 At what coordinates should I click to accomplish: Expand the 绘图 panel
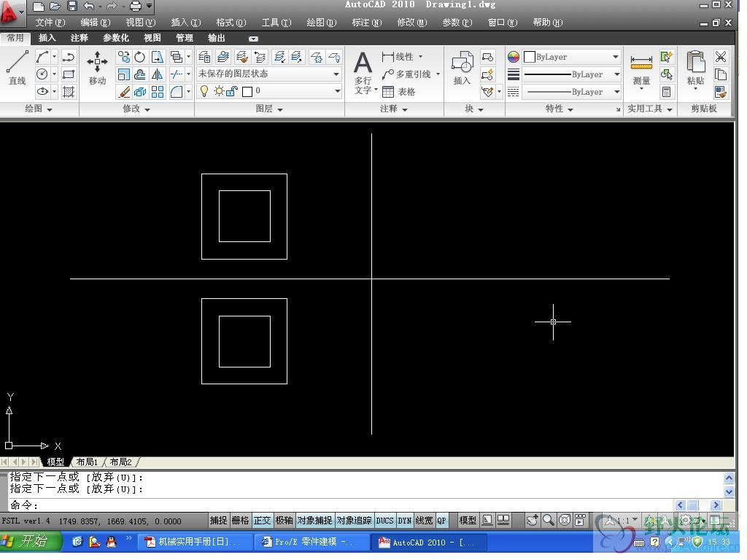tap(39, 109)
